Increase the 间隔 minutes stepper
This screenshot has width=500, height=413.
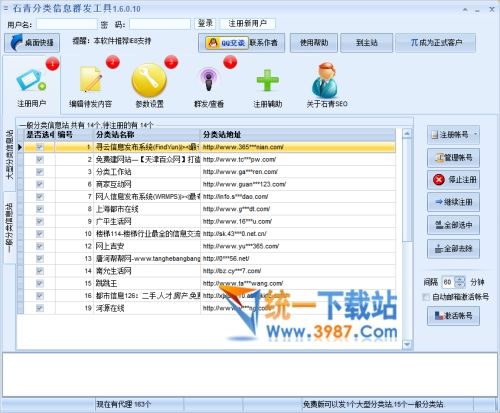[x=460, y=279]
